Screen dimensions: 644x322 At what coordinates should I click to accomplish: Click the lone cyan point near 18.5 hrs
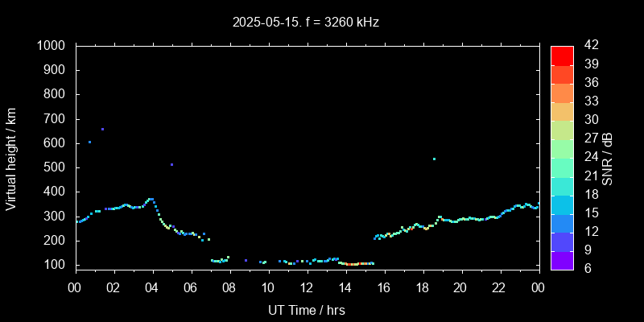(434, 159)
